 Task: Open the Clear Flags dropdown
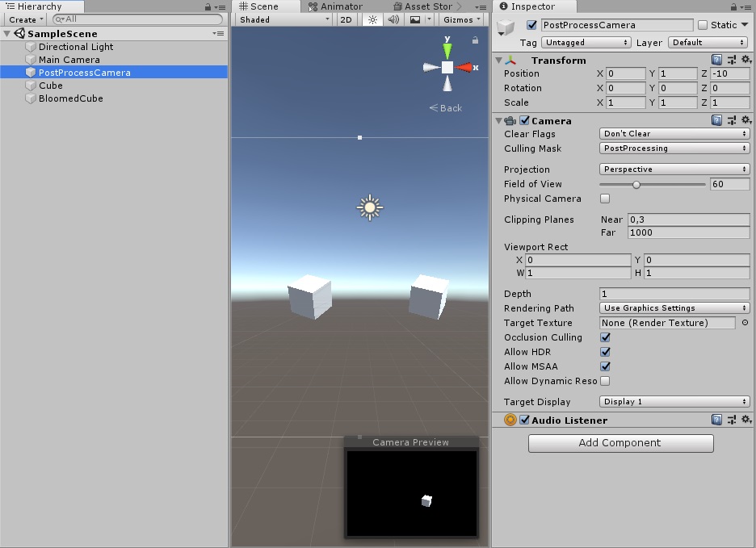point(674,133)
